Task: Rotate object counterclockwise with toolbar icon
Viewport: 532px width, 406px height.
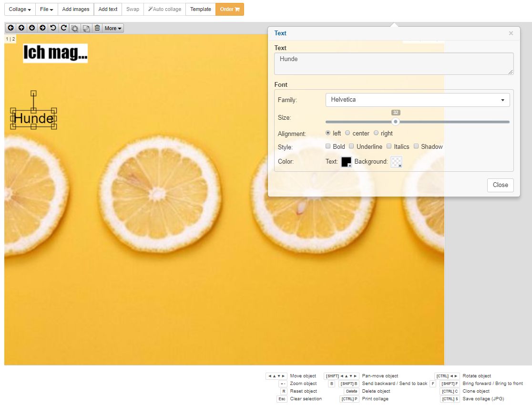Action: click(x=53, y=28)
